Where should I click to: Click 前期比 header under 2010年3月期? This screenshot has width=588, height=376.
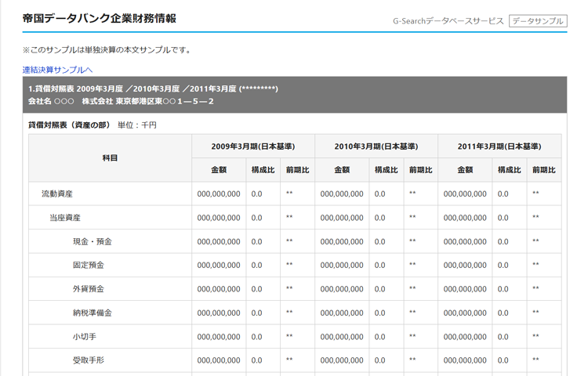pyautogui.click(x=421, y=170)
